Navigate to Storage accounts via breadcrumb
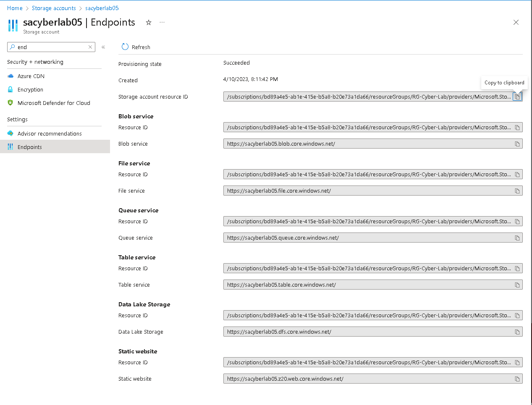This screenshot has width=532, height=405. [54, 8]
